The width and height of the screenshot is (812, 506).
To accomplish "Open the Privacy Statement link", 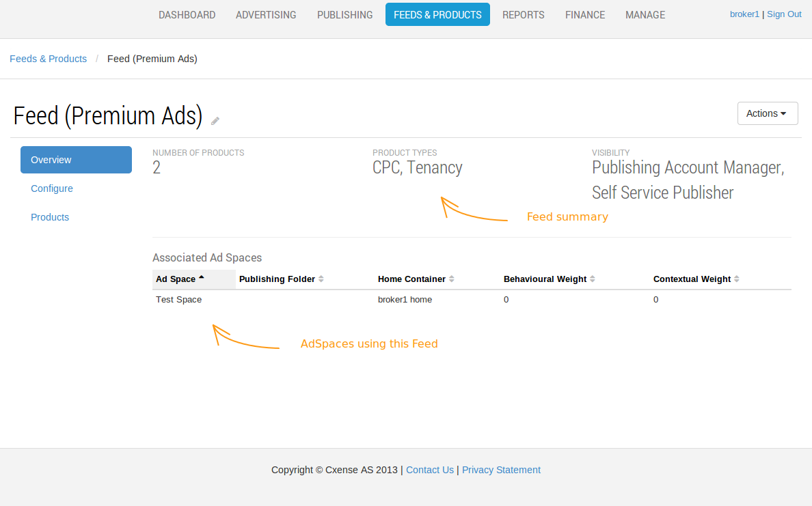I will tap(501, 470).
